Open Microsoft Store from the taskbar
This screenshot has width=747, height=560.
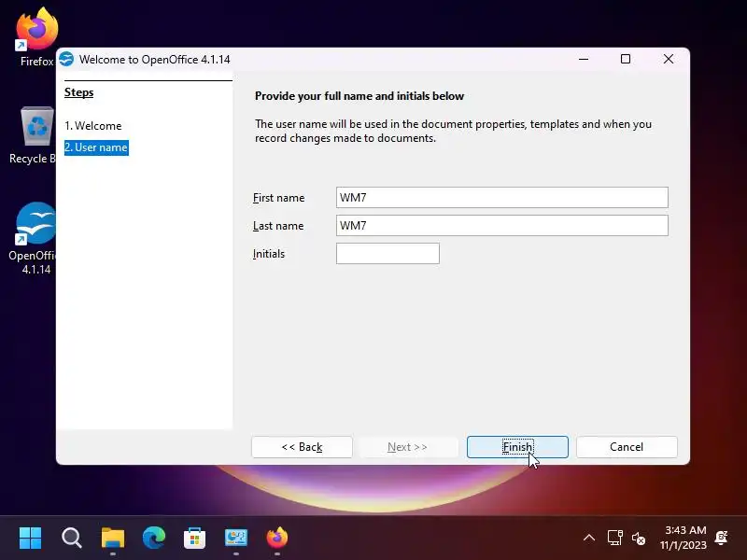click(x=195, y=539)
